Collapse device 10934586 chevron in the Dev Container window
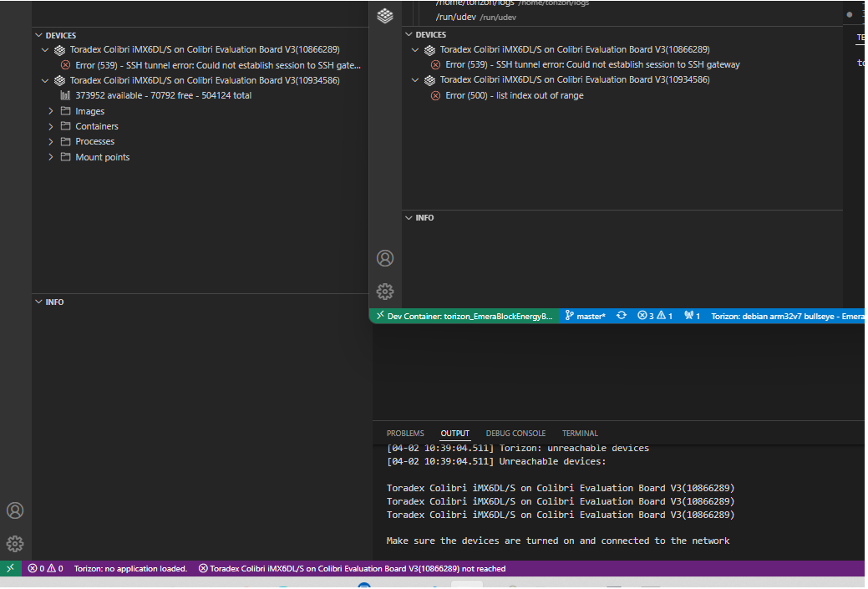The height and width of the screenshot is (589, 868). click(415, 80)
